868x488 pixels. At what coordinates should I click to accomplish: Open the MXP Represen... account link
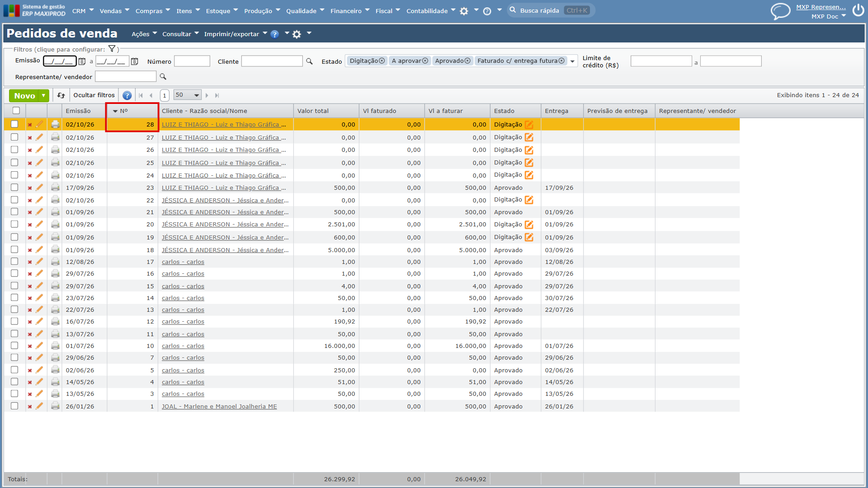click(821, 7)
